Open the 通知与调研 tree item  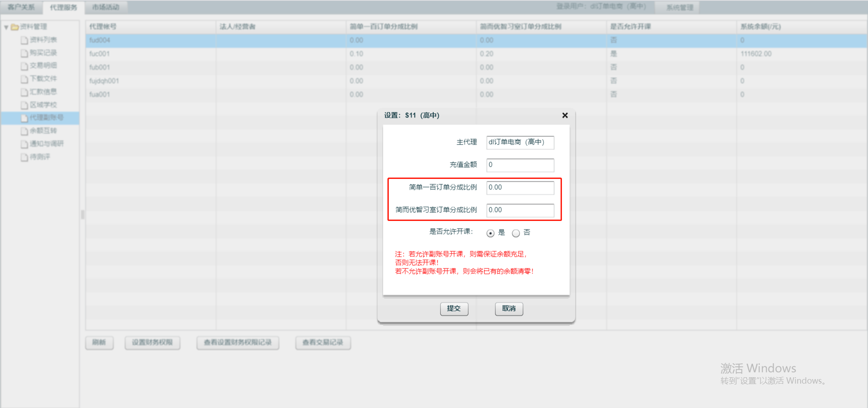[x=46, y=144]
